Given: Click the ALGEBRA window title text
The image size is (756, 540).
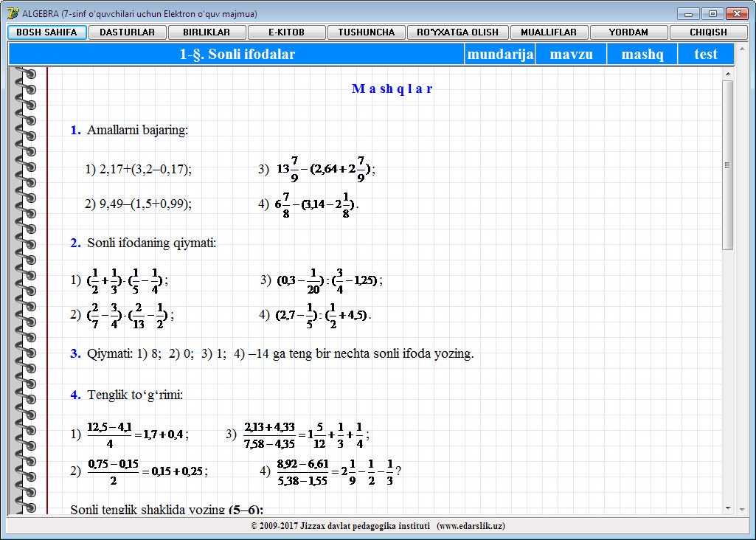Looking at the screenshot, I should click(x=140, y=14).
